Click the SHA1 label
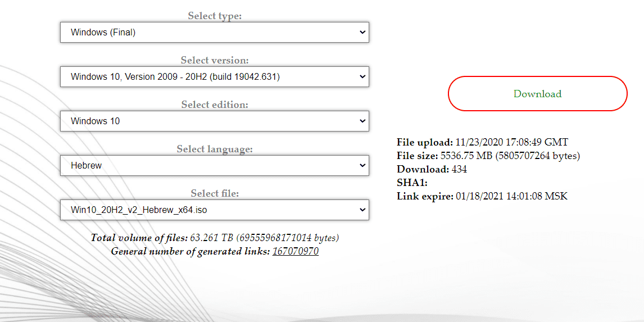 pyautogui.click(x=412, y=183)
